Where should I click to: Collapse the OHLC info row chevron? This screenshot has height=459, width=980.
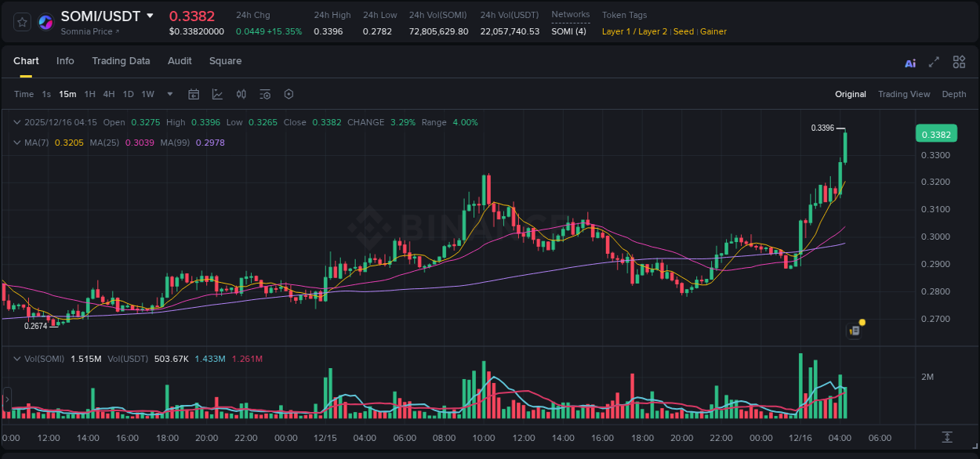coord(16,122)
